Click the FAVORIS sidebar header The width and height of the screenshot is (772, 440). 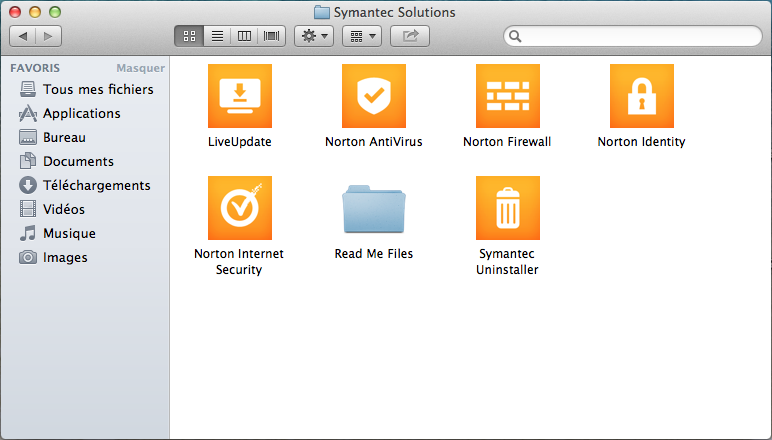point(35,68)
